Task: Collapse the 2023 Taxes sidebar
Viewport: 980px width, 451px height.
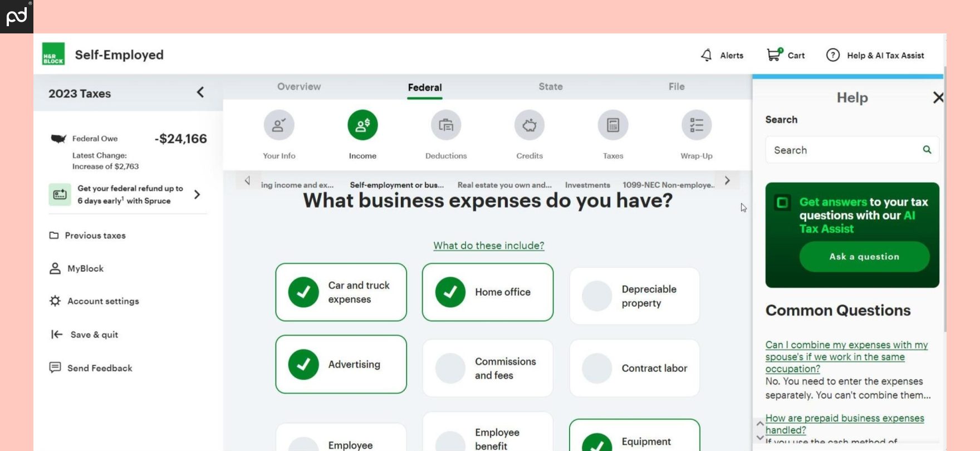Action: click(200, 93)
